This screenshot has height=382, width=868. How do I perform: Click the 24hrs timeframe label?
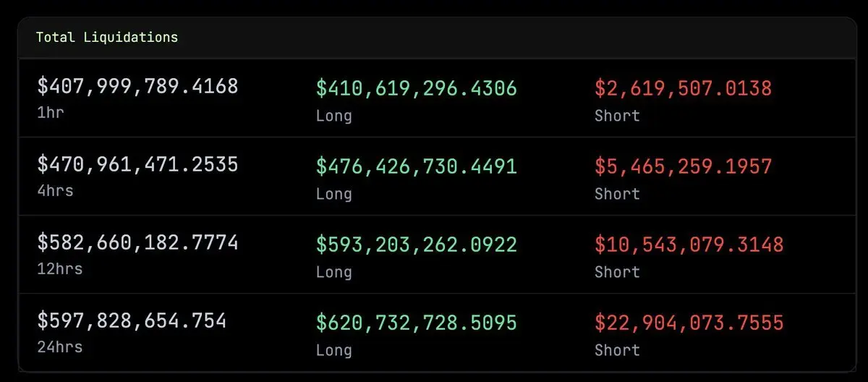[60, 347]
